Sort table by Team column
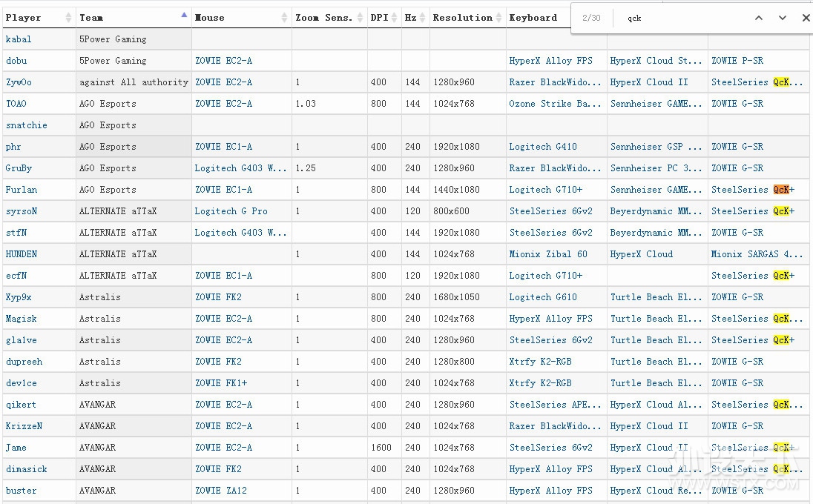813x504 pixels. 134,18
